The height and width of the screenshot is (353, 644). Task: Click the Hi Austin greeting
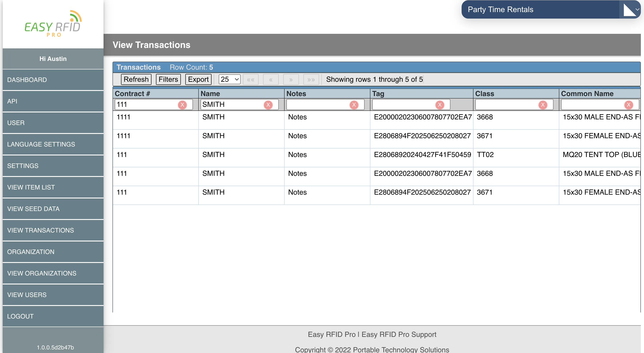coord(53,59)
